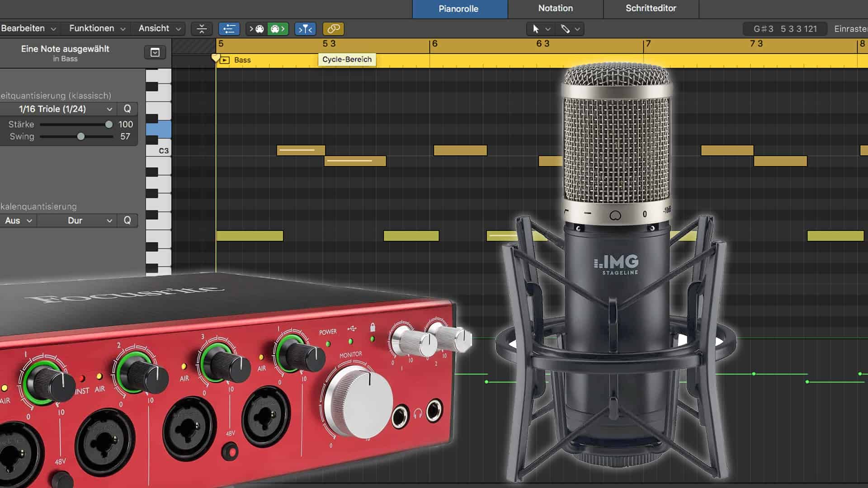Click the playhead marker at bar 5

click(x=216, y=58)
